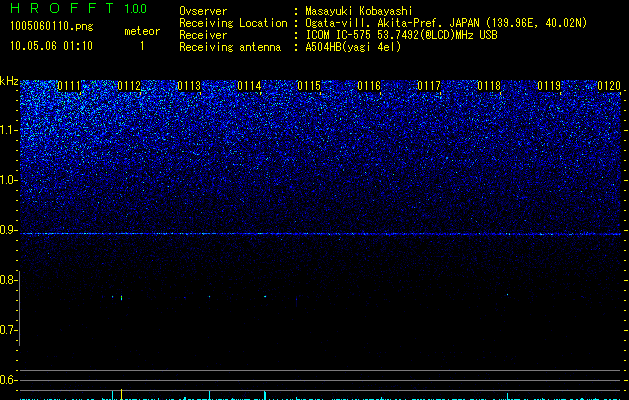Select the Ogata-vill. Akita-Pref. JAPAN location text

click(x=446, y=23)
